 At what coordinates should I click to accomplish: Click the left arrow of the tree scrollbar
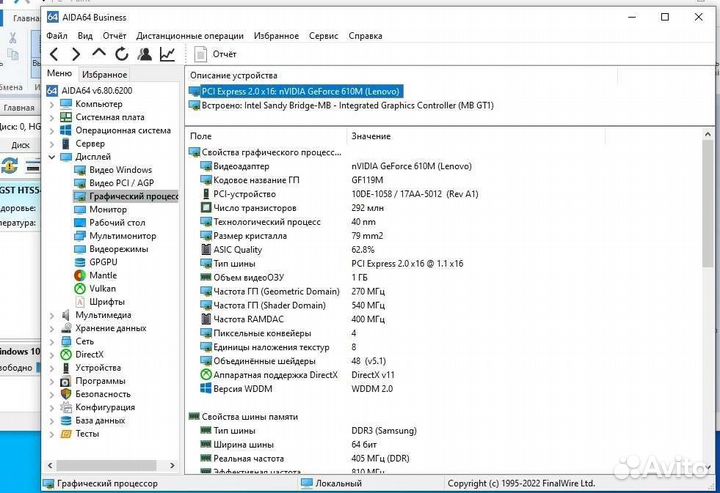pos(50,465)
